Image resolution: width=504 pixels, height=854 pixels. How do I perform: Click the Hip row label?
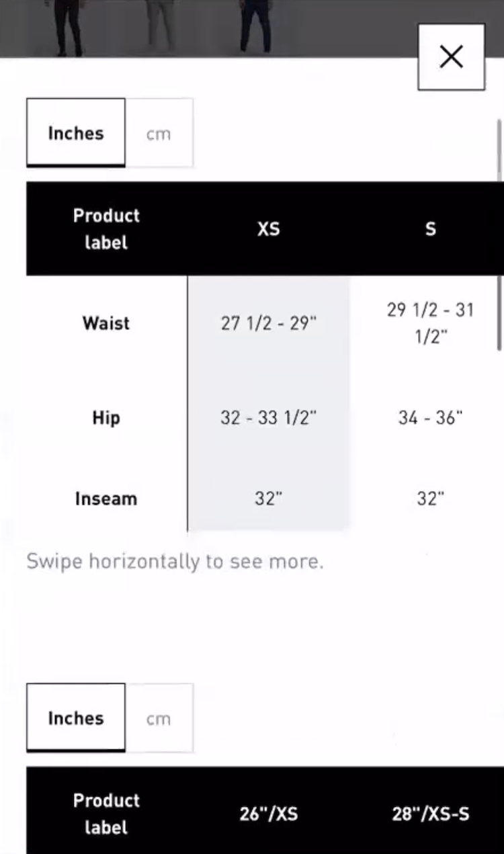(106, 418)
